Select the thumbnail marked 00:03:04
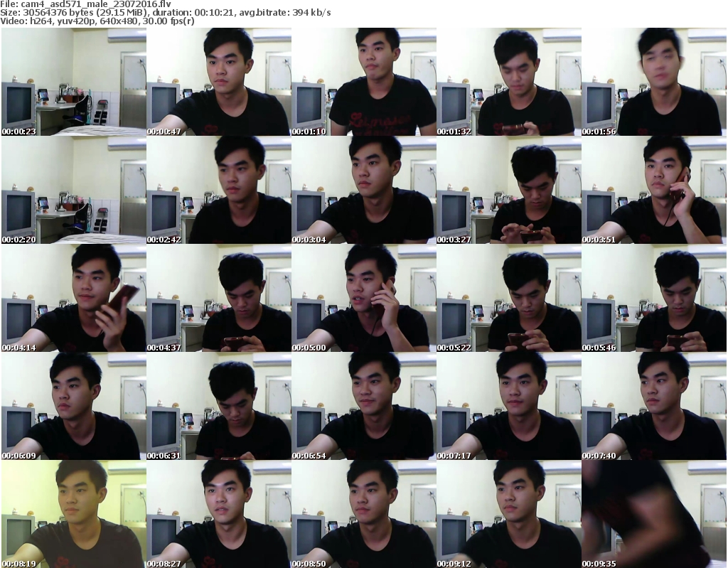Screen dimensions: 728x568 pyautogui.click(x=363, y=190)
